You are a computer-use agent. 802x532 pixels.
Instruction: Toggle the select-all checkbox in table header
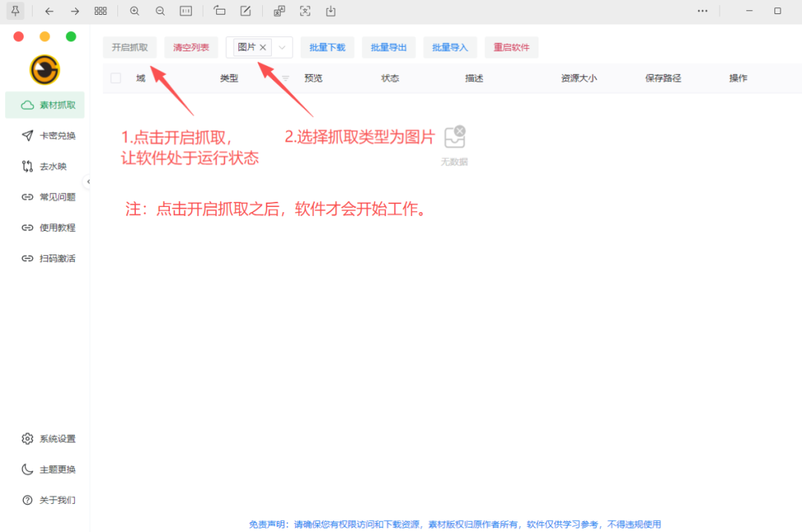(x=116, y=78)
